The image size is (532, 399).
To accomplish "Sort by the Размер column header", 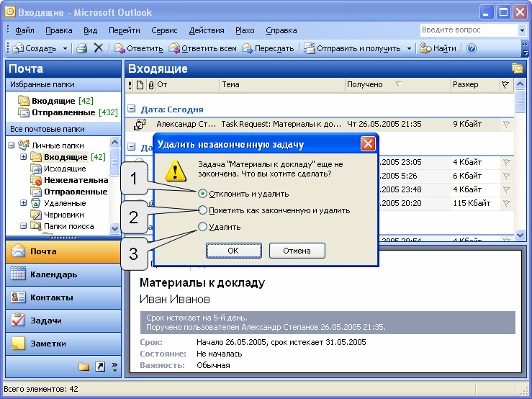I will pos(475,84).
